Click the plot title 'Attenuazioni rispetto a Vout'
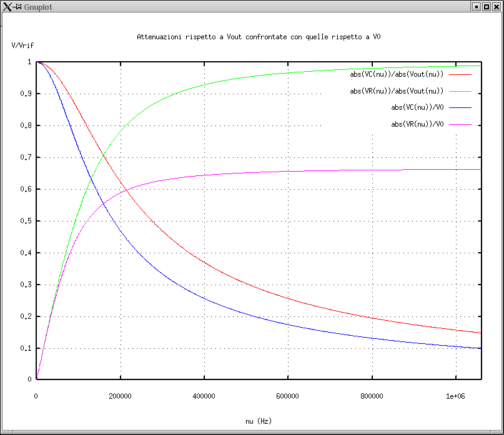Viewport: 504px width, 435px height. tap(259, 37)
